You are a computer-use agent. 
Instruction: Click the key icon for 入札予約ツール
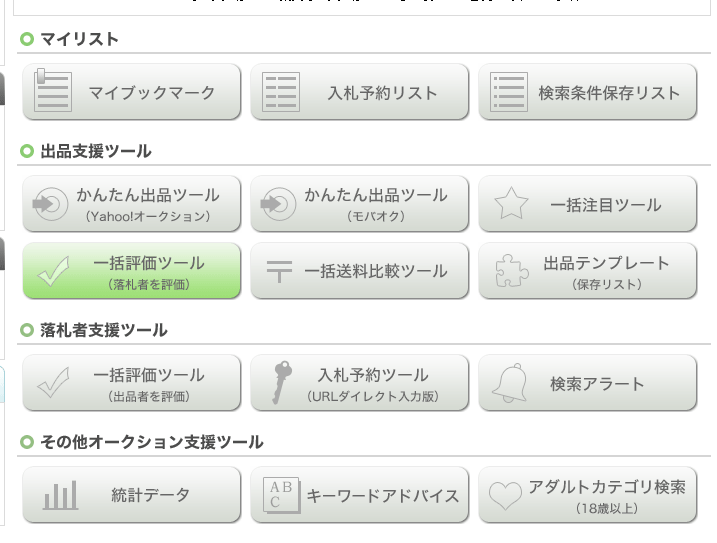pyautogui.click(x=282, y=382)
